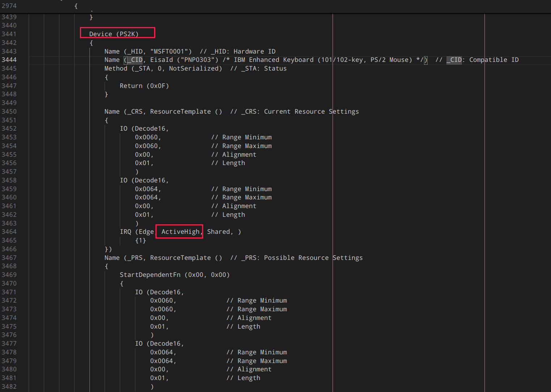Image resolution: width=551 pixels, height=392 pixels.
Task: Click "0x0064," on line 3459
Action: (x=148, y=189)
